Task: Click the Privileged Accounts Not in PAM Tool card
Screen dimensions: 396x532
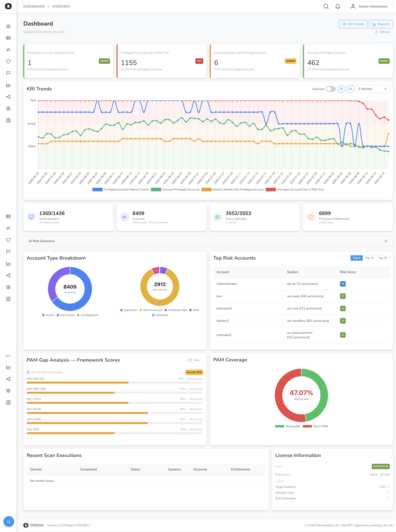Action: 161,61
